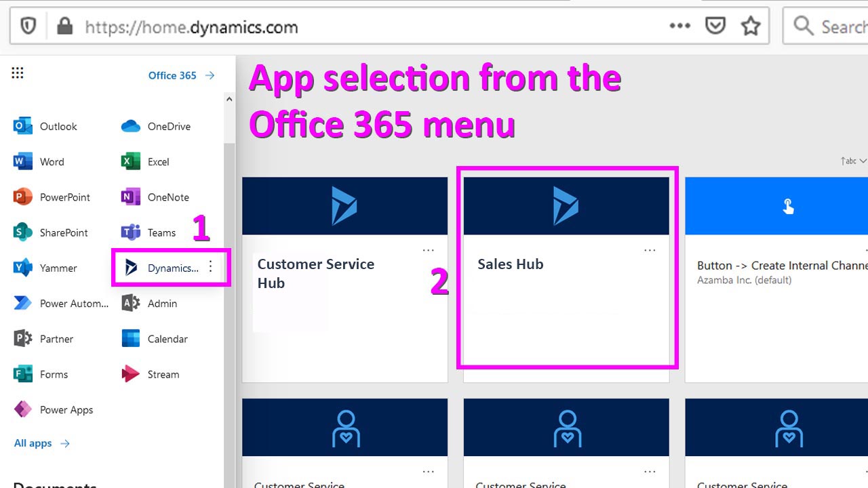Launch Stream from the app list
Viewport: 868px width, 488px height.
pos(151,374)
